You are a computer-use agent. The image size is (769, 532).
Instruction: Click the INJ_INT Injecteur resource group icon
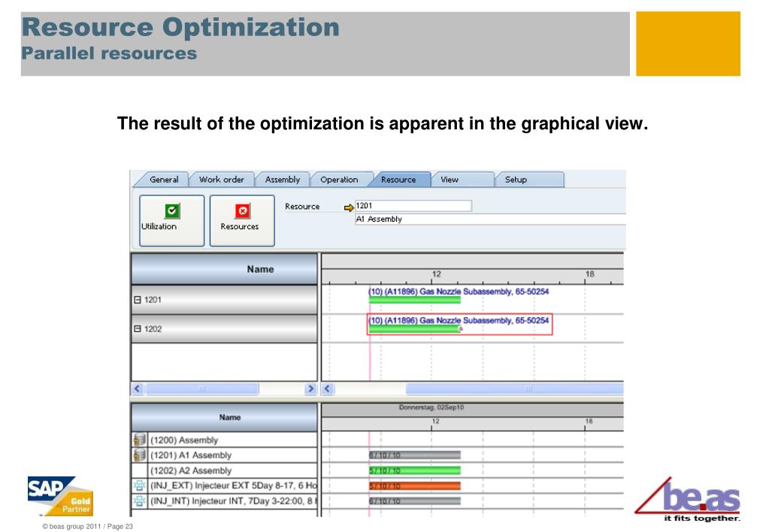pyautogui.click(x=138, y=501)
